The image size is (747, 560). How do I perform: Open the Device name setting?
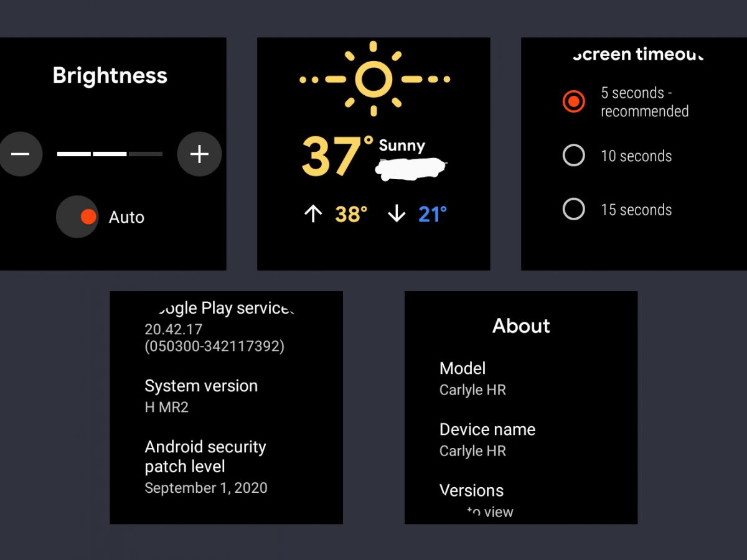[x=487, y=439]
